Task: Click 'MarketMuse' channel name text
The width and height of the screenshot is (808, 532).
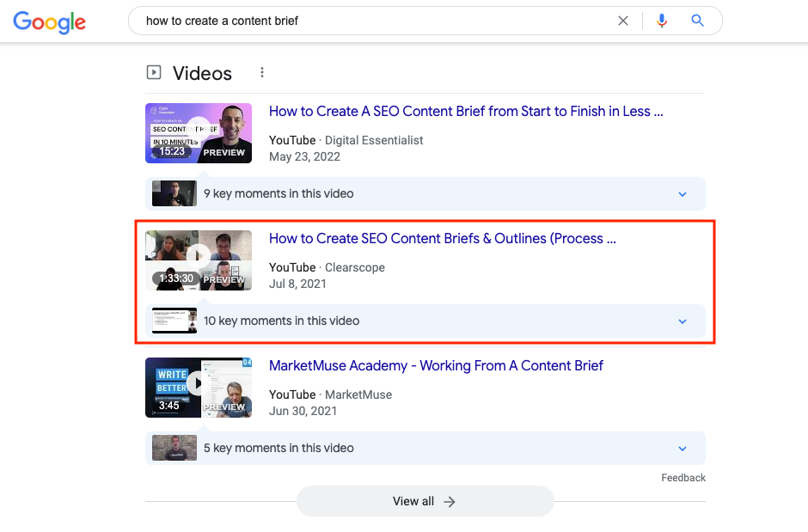Action: (358, 394)
